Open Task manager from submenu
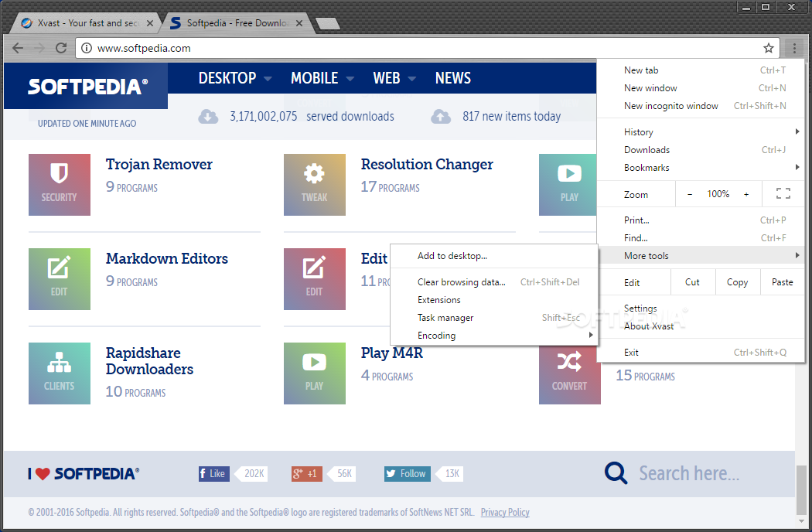 (x=494, y=318)
